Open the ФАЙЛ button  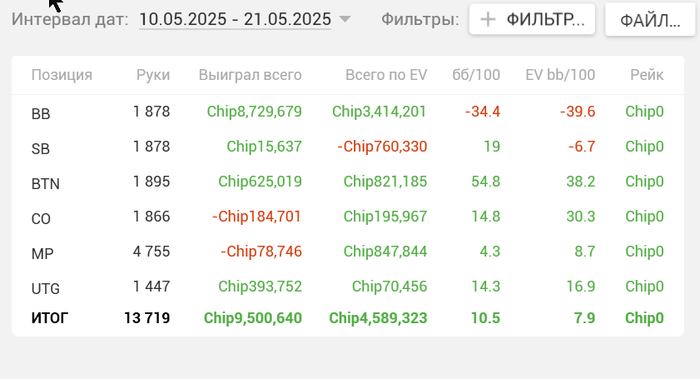coord(650,20)
